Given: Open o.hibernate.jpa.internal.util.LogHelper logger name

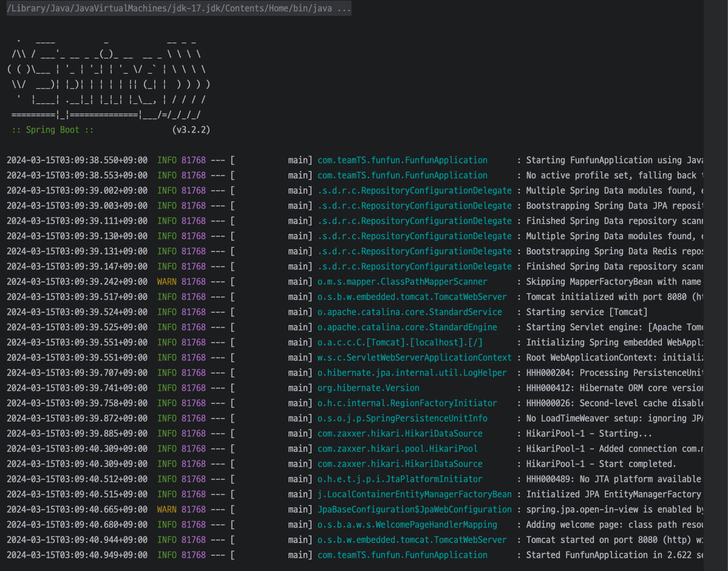Looking at the screenshot, I should (412, 373).
